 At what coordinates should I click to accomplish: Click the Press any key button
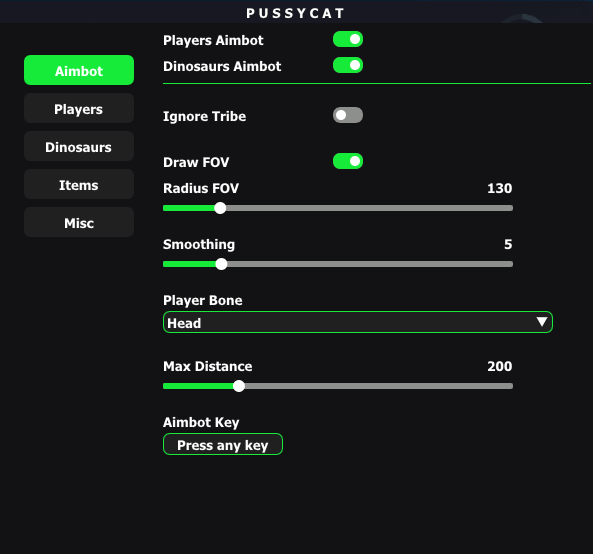tap(223, 444)
